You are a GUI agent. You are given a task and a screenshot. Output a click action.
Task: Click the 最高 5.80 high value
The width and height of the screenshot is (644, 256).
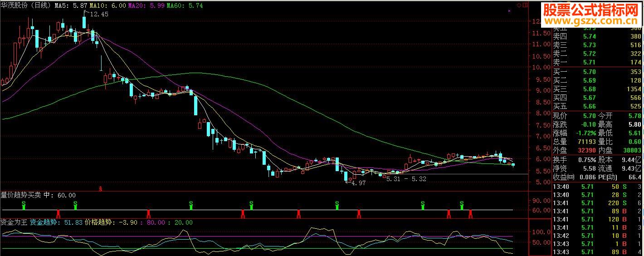pos(634,125)
